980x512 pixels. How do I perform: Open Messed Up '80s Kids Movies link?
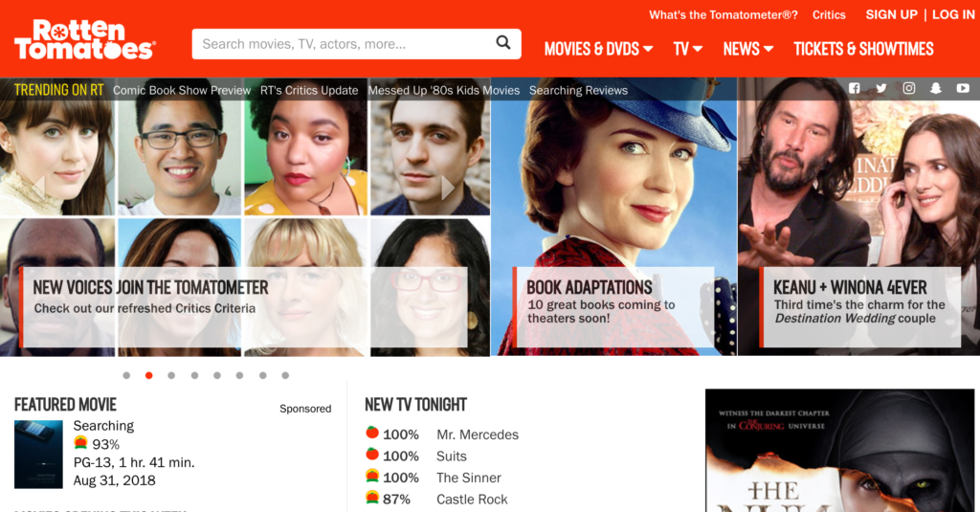[444, 90]
